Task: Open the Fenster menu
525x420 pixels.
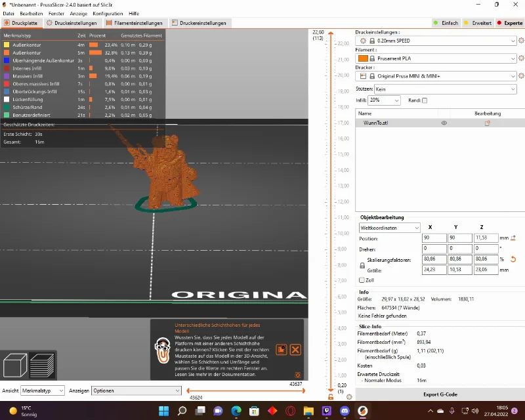Action: (x=56, y=13)
